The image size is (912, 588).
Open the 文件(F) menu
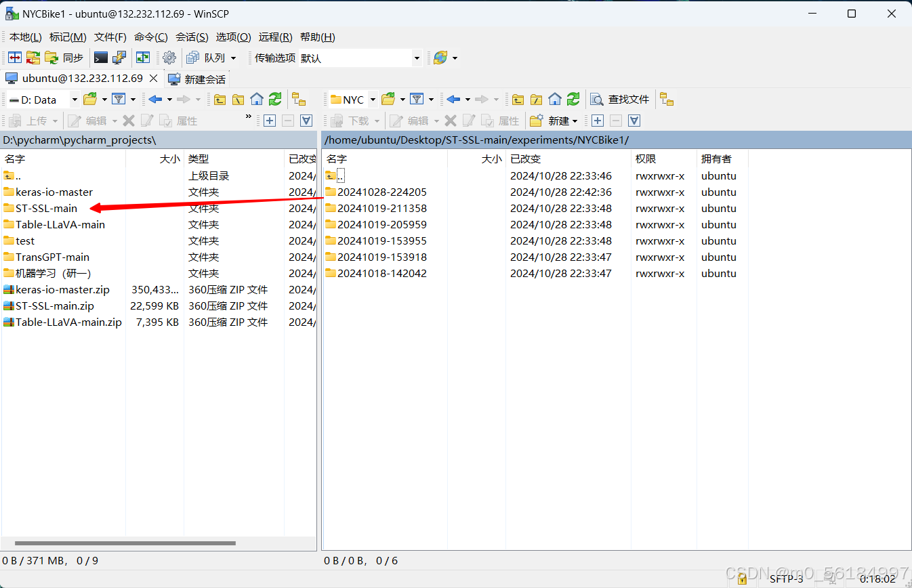pyautogui.click(x=110, y=37)
